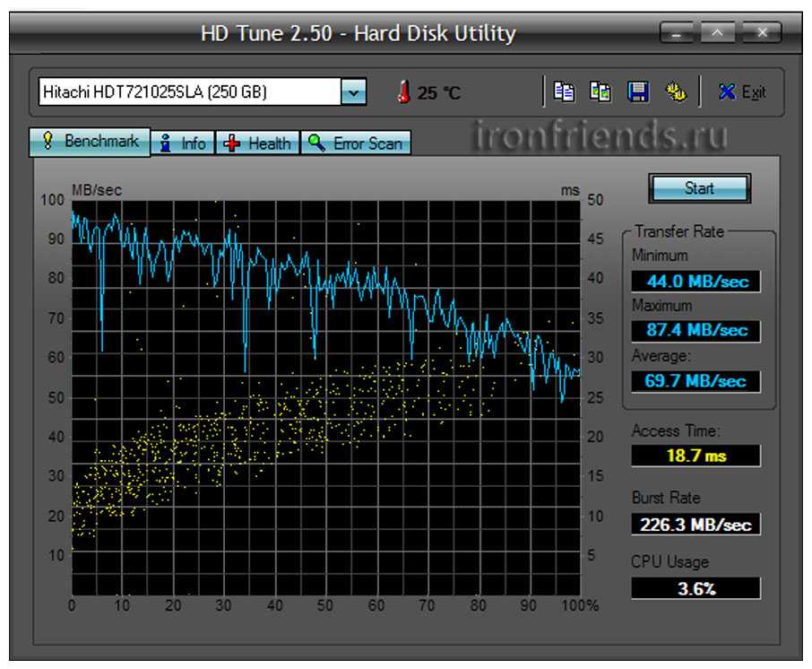Click the magnifier icon on Error Scan tab
812x669 pixels.
[315, 143]
